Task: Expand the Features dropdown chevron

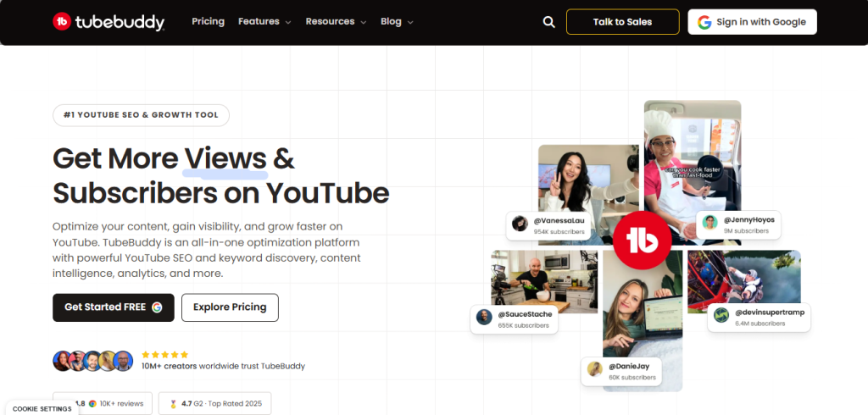Action: (288, 23)
